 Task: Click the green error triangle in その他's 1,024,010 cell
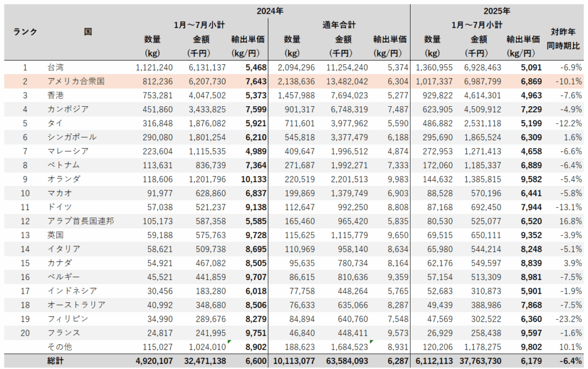point(229,342)
